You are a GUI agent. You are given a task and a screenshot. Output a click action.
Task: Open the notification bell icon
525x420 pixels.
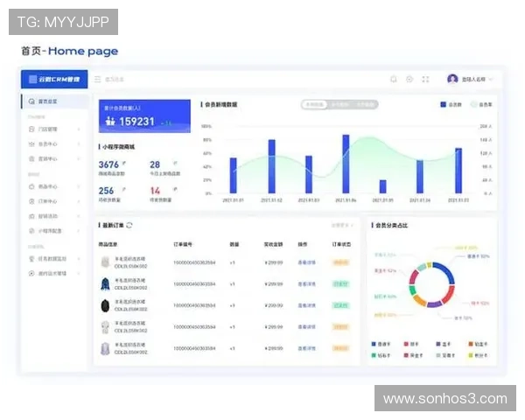(x=393, y=80)
